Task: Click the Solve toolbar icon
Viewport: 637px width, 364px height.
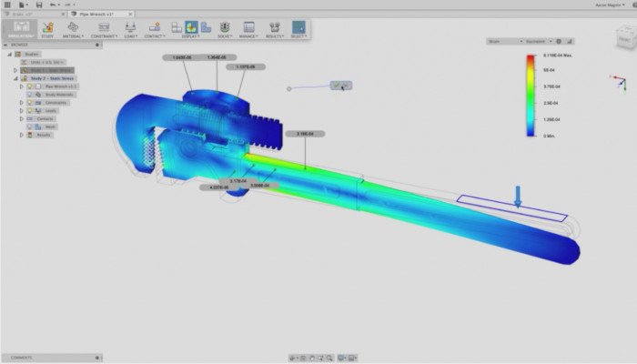Action: pos(225,27)
